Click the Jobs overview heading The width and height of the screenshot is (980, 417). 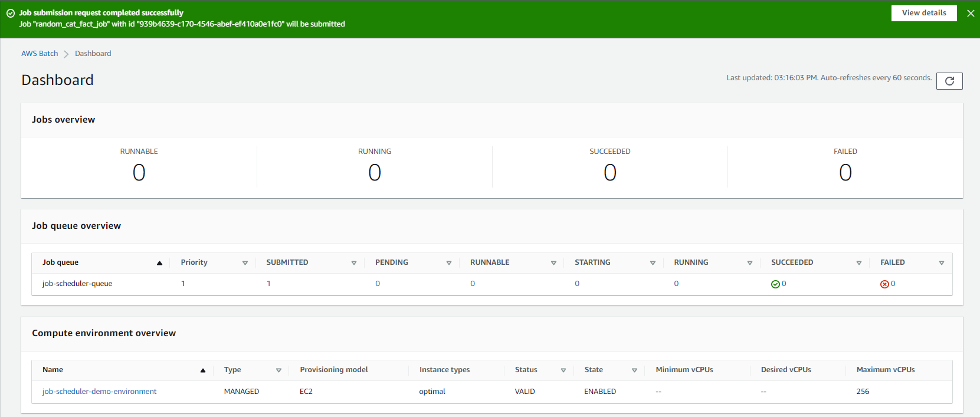coord(63,120)
